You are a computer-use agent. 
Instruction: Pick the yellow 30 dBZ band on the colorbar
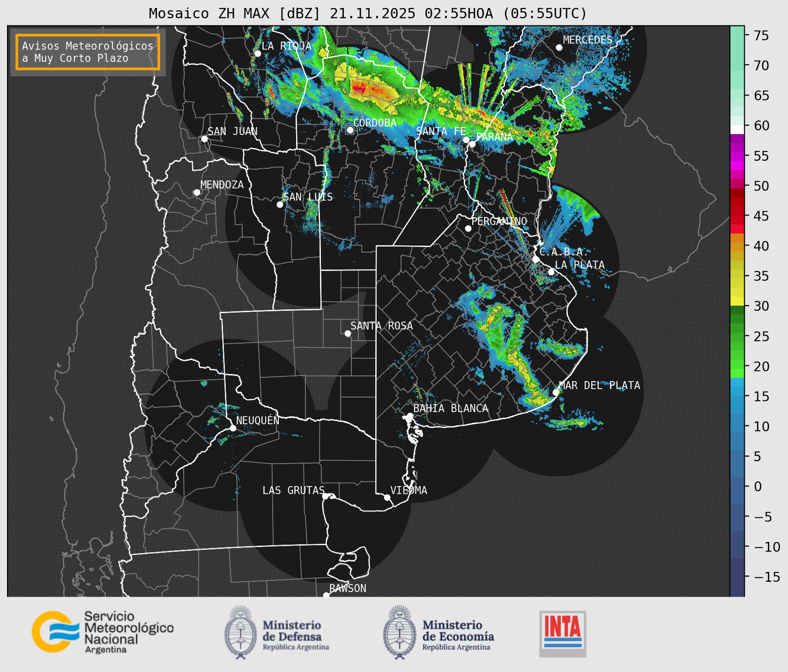coord(737,301)
